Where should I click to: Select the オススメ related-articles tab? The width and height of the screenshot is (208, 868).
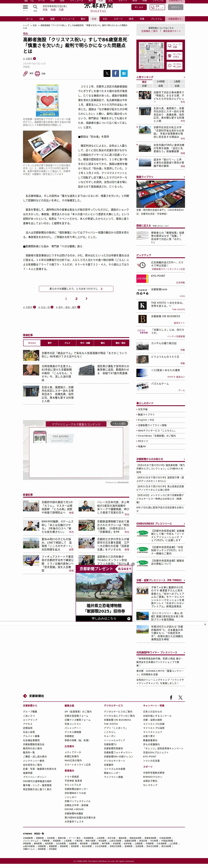32,343
